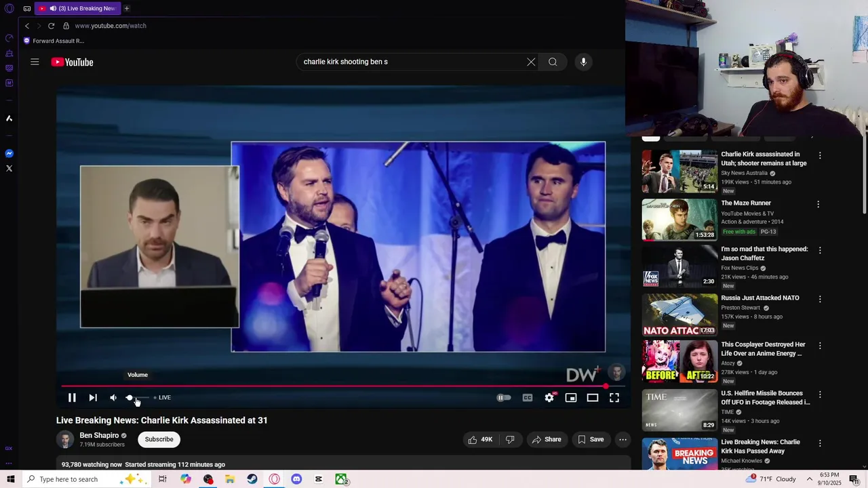Adjust the player volume slider
Image resolution: width=868 pixels, height=488 pixels.
pos(136,398)
